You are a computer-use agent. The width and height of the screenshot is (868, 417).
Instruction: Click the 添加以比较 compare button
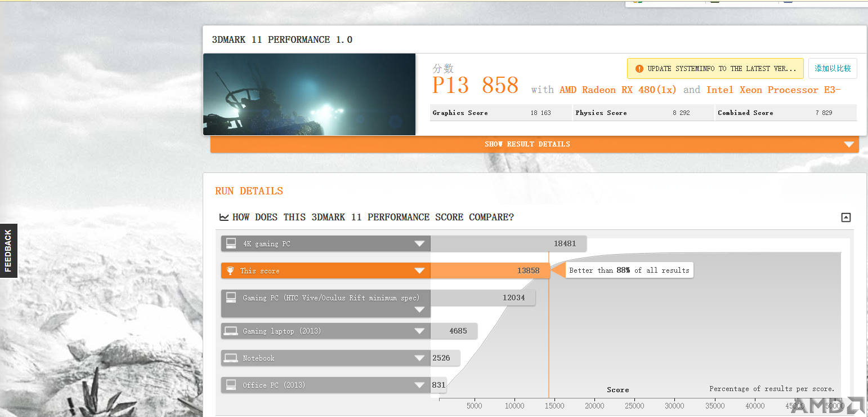pos(833,69)
